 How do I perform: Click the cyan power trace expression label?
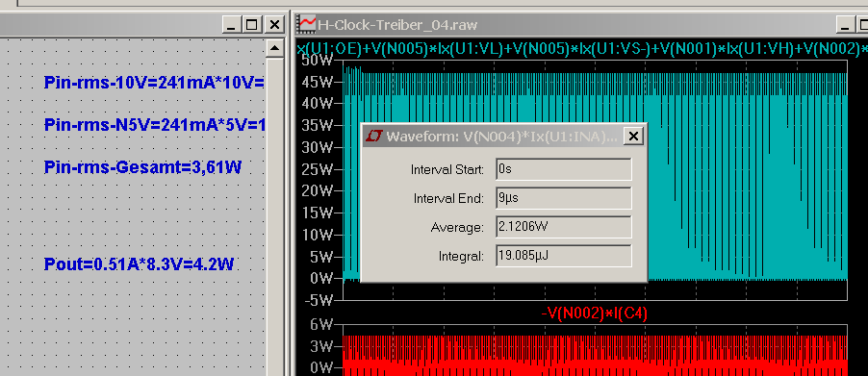(x=582, y=49)
